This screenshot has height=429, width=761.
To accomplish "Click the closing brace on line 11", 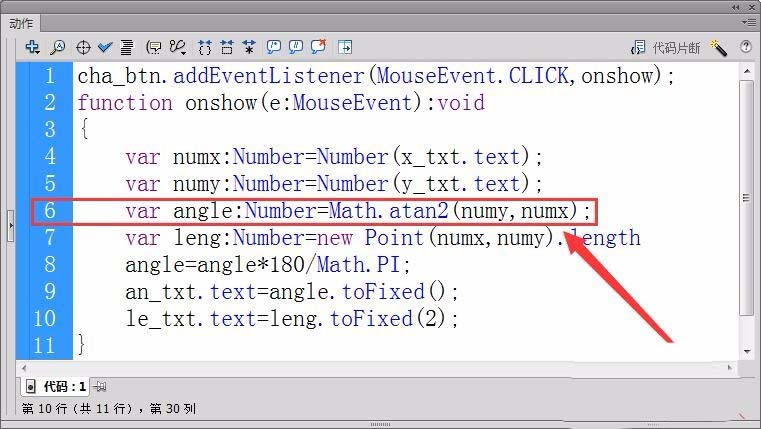I will click(82, 345).
